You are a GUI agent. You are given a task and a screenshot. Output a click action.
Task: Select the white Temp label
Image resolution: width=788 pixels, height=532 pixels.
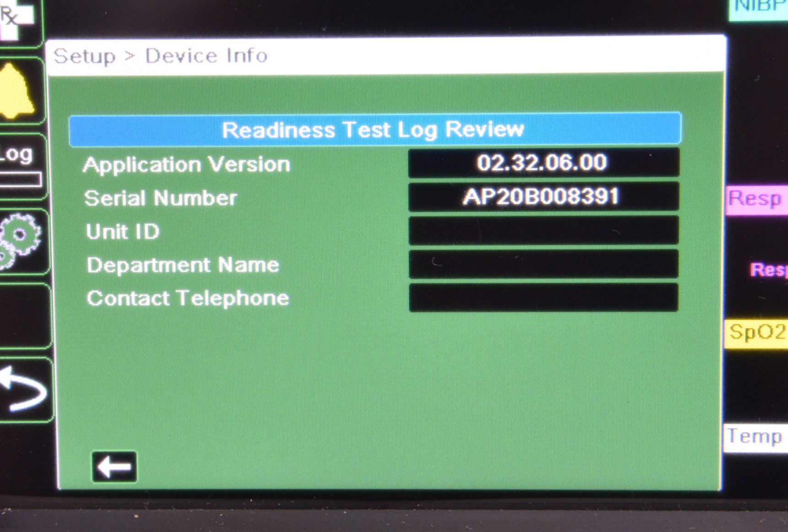[755, 437]
